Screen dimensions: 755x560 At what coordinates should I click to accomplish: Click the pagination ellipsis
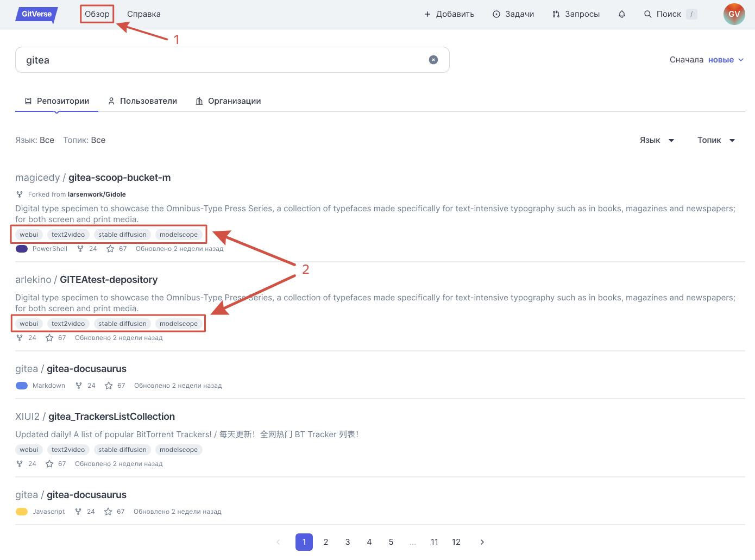click(413, 542)
